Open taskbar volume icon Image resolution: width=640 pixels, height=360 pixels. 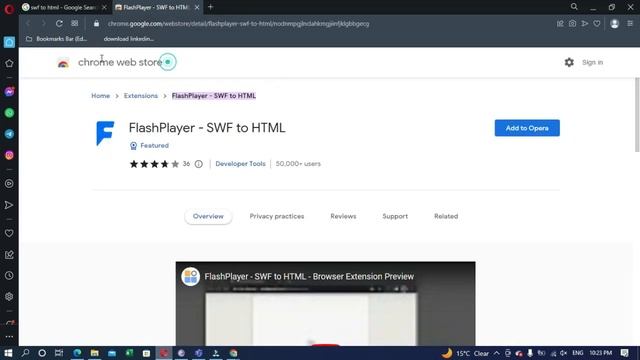[564, 353]
